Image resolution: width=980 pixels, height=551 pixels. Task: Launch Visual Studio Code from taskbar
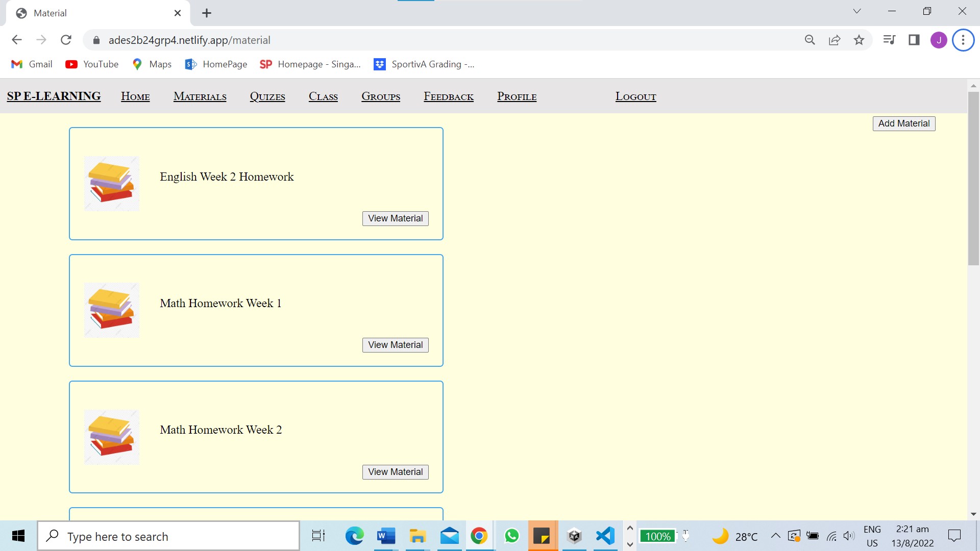point(605,536)
